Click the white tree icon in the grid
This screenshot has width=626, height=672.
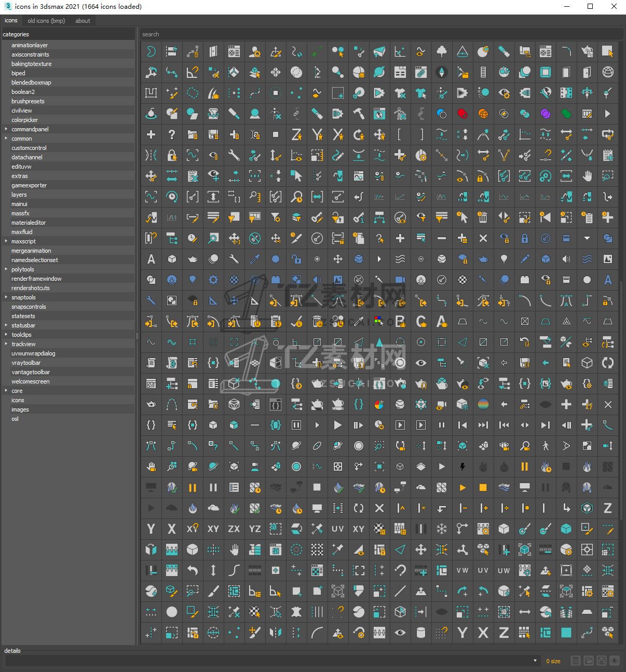442,51
